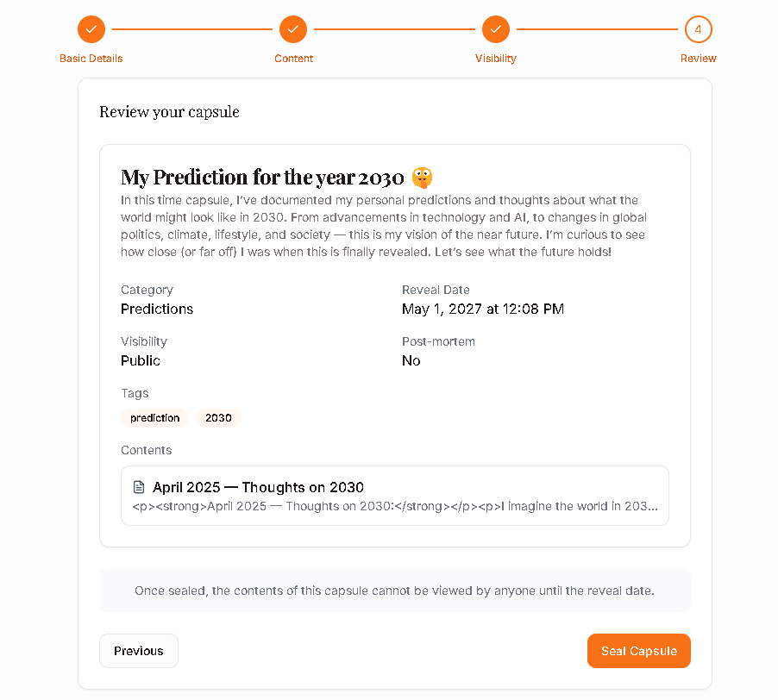
Task: Click the sealed capsule notice message
Action: [395, 591]
